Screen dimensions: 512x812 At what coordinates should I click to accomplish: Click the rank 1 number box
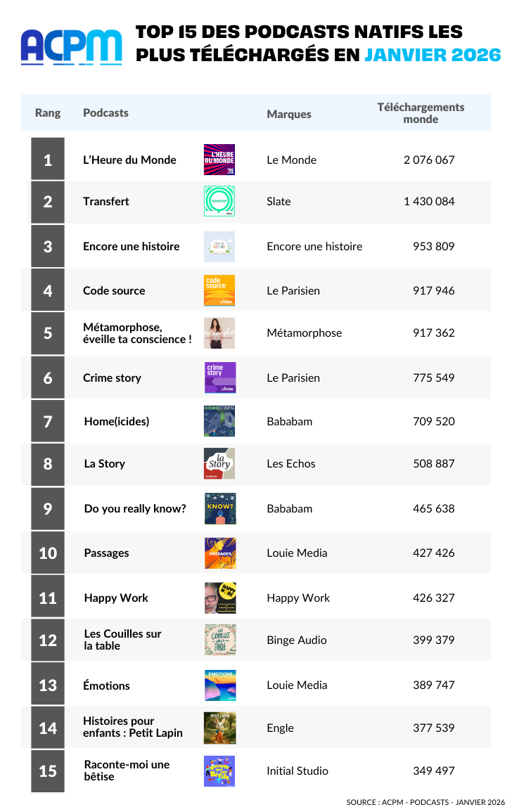pos(48,160)
